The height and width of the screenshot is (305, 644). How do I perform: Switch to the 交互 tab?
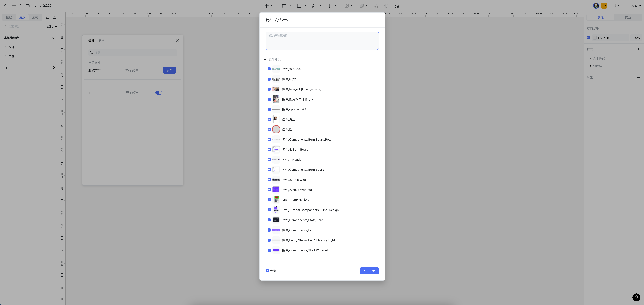[x=628, y=17]
